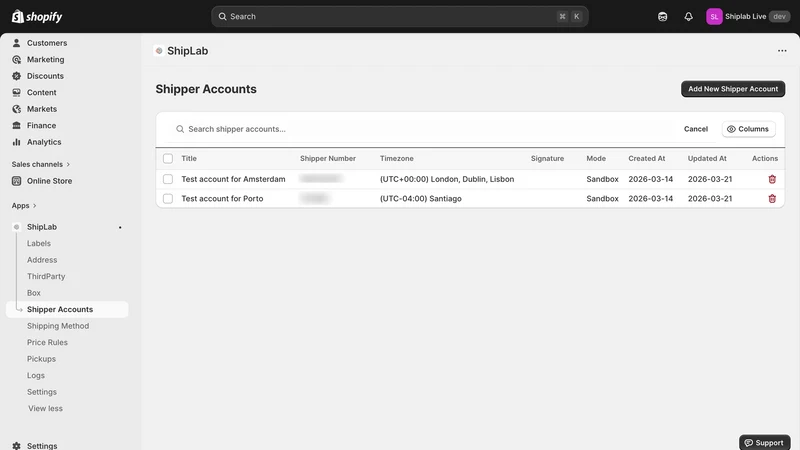Open Marketing via its target icon

(16, 60)
